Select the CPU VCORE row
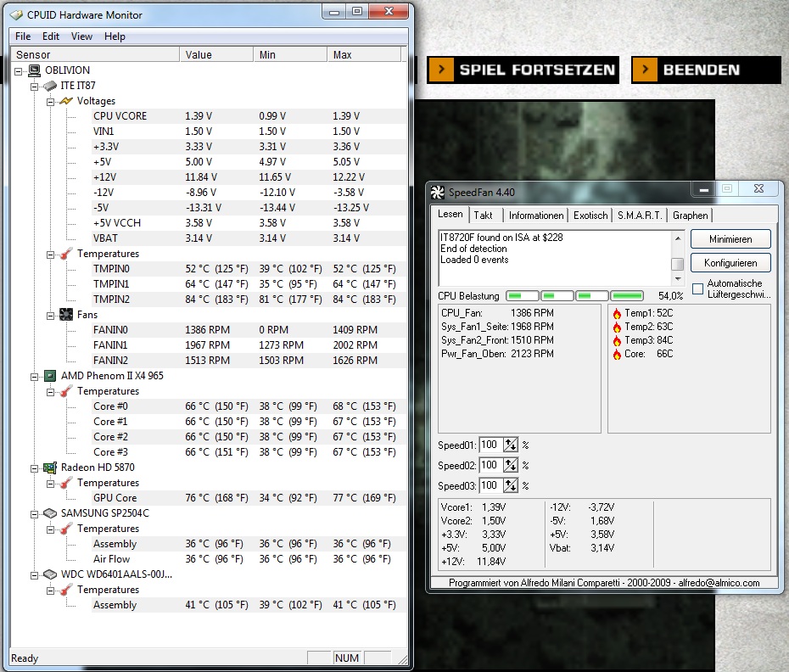This screenshot has height=672, width=789. pos(248,116)
